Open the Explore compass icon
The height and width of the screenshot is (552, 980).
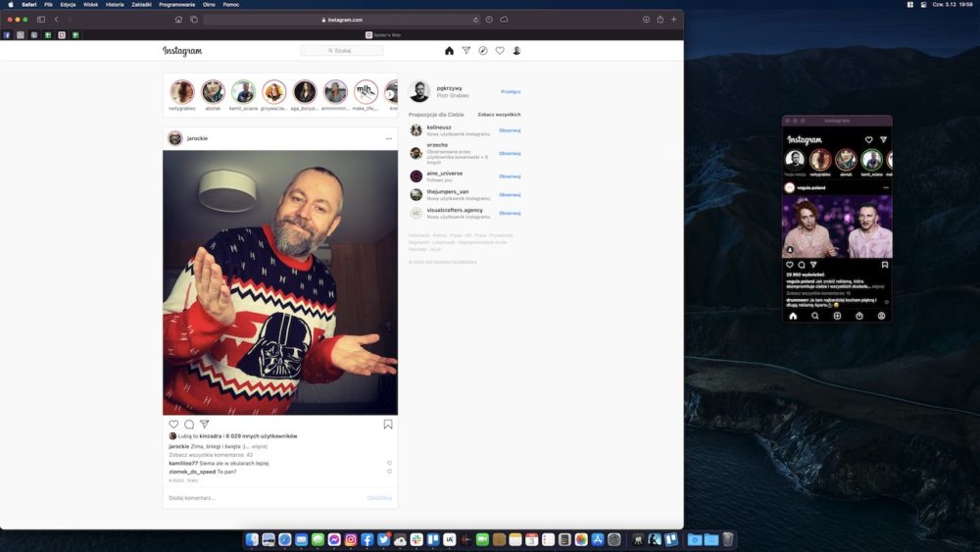tap(483, 51)
